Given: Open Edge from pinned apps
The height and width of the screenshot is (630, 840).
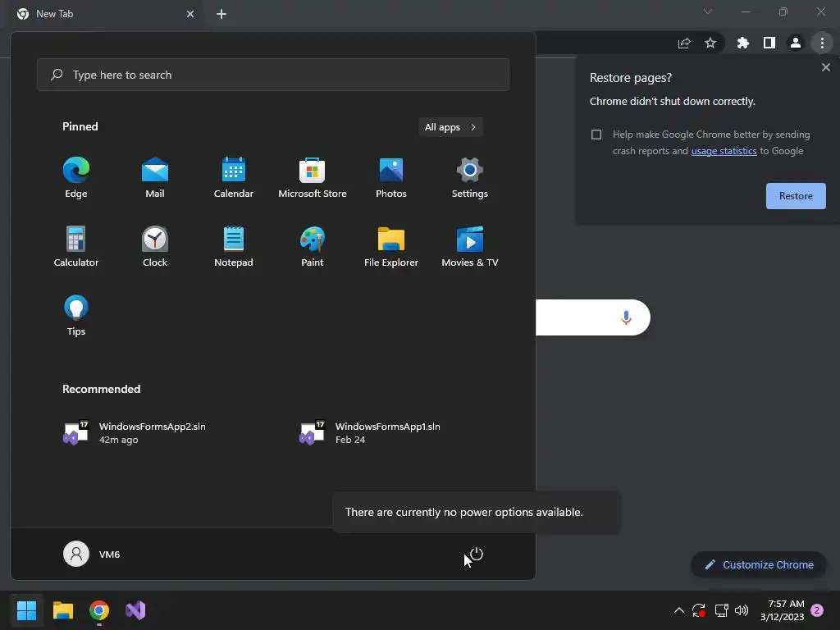Looking at the screenshot, I should pyautogui.click(x=76, y=178).
